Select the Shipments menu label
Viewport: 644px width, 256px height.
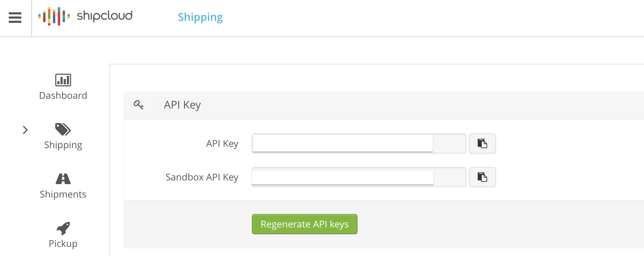(x=63, y=194)
